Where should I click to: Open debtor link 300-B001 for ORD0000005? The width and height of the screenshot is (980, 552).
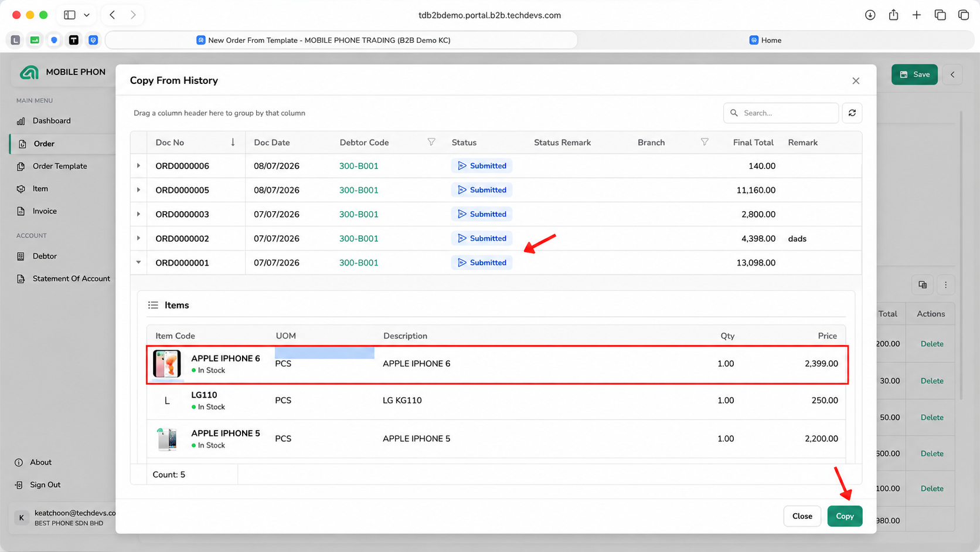[359, 190]
